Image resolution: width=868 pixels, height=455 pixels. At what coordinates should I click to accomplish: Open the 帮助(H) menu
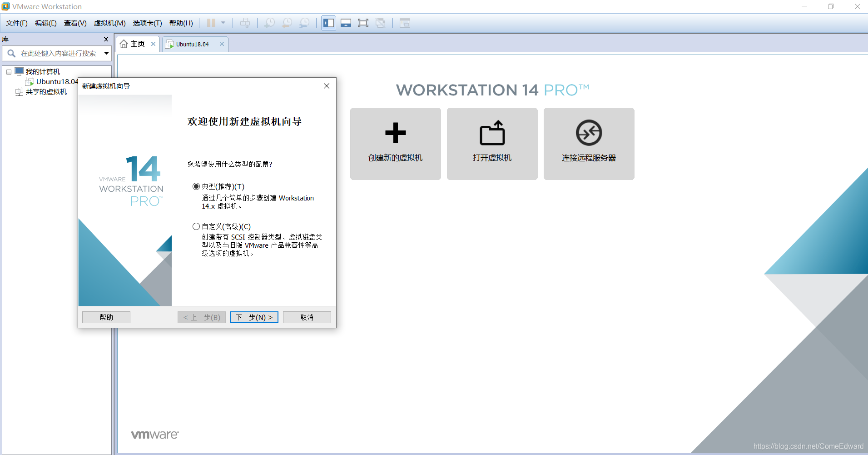point(181,23)
